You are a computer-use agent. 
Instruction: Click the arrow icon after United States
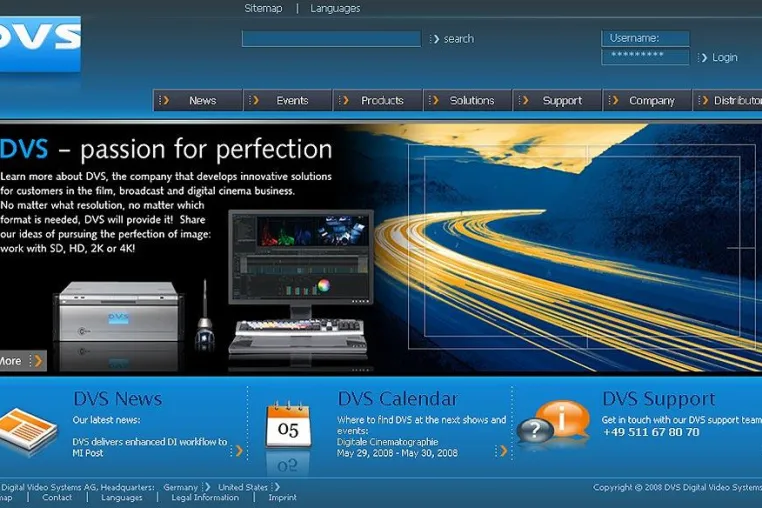276,487
